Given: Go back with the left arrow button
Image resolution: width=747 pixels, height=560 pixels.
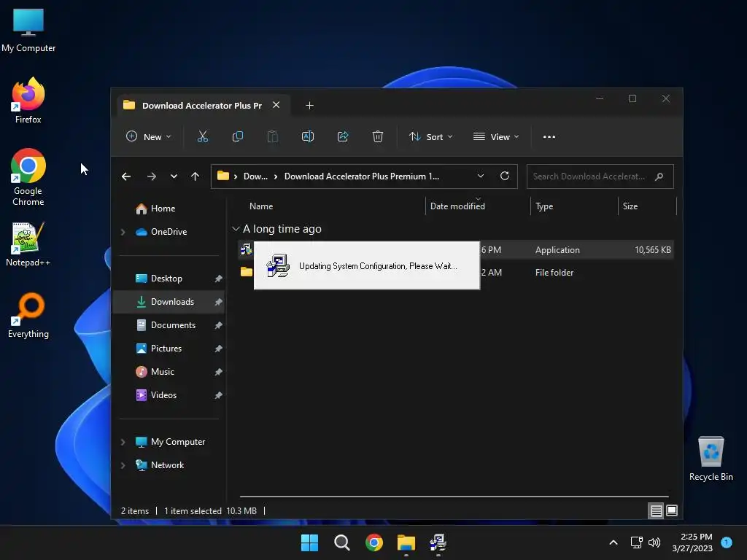Looking at the screenshot, I should 126,176.
